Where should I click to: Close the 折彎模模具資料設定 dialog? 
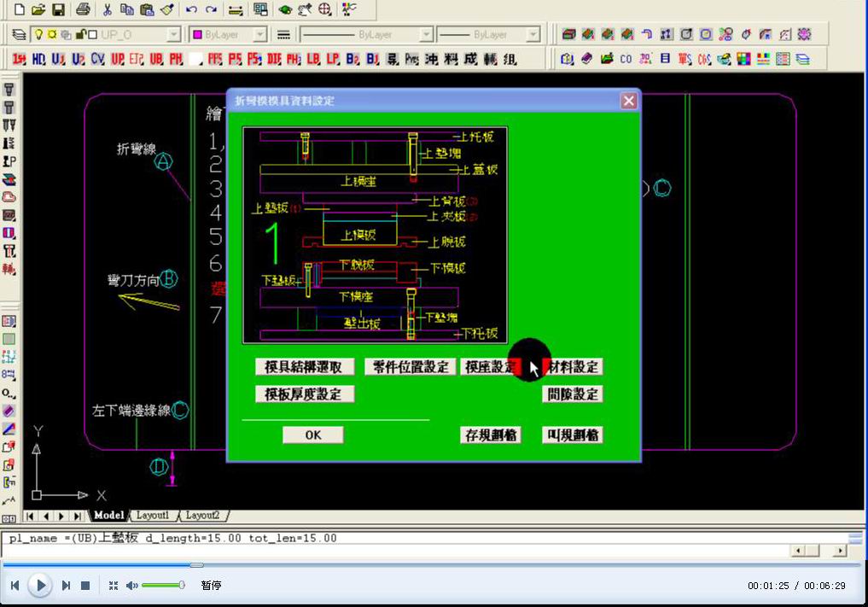click(628, 101)
